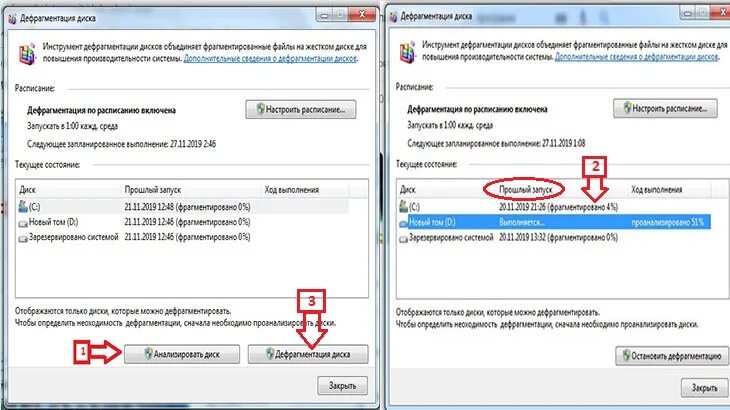Select highlighted Новый том (D:) row in right window
Screen dimensions: 730x410
point(554,222)
